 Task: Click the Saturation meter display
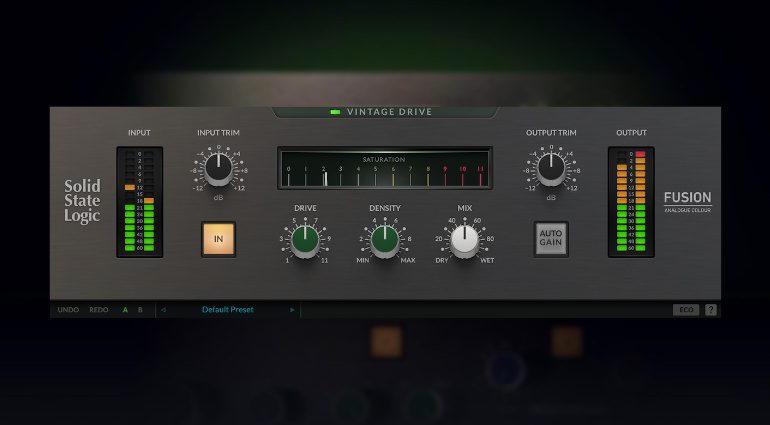[x=385, y=170]
